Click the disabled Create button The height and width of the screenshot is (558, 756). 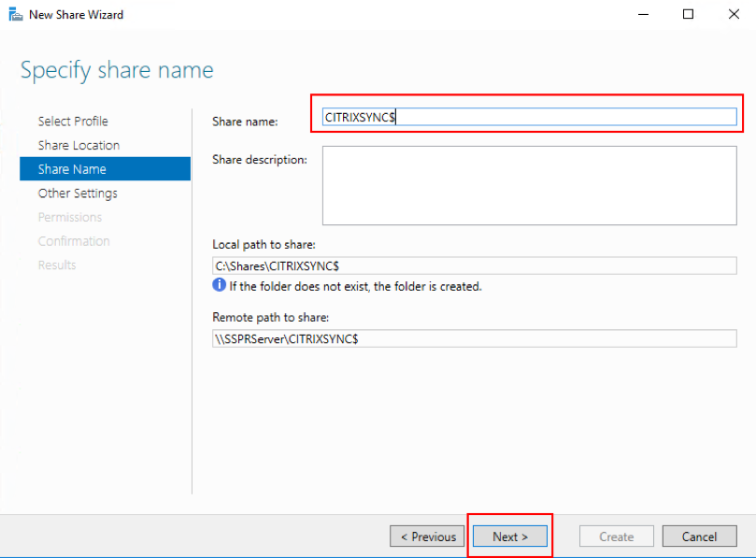click(x=616, y=537)
